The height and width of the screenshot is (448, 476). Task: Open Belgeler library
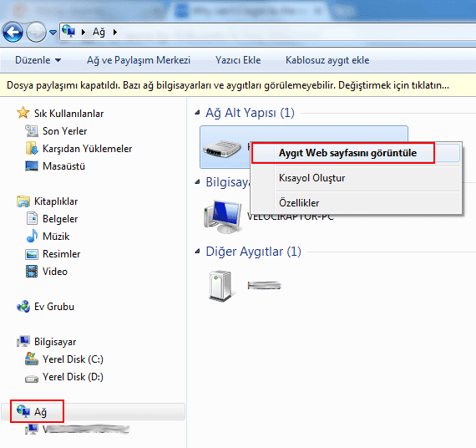coord(60,219)
